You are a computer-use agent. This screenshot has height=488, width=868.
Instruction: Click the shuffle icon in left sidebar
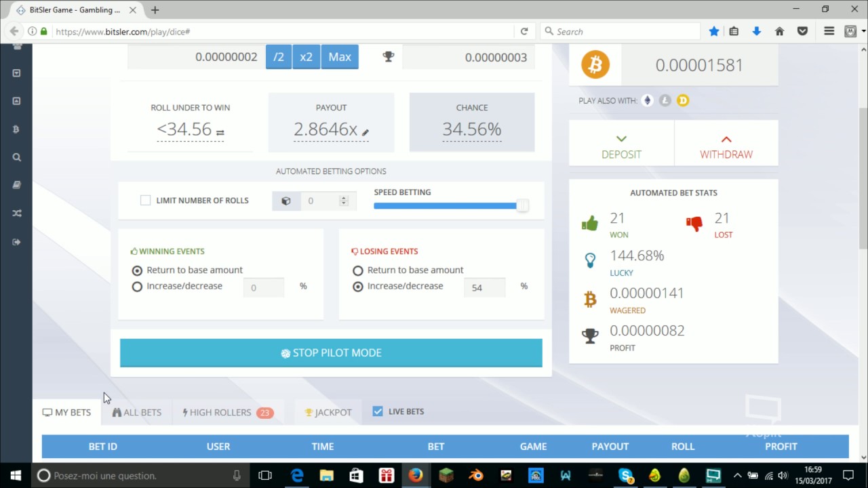(16, 213)
